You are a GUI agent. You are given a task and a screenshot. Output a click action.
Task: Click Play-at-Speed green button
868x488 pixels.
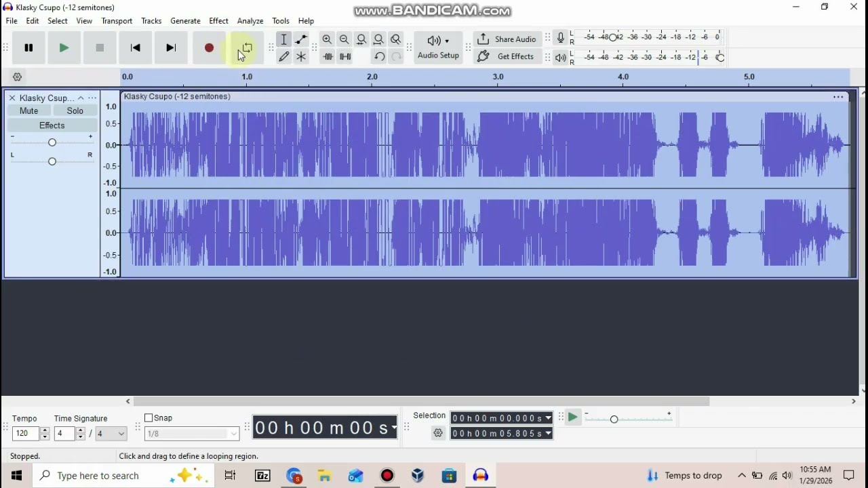573,418
